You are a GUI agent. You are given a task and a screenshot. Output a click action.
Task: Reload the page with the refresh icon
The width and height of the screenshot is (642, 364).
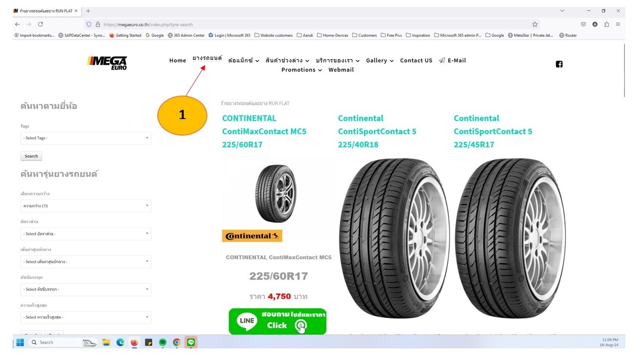(x=40, y=24)
